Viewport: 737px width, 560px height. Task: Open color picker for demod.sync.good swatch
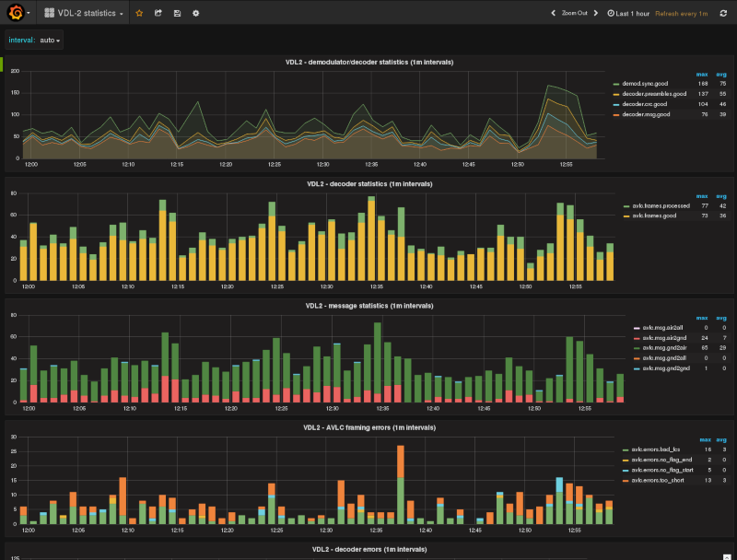click(616, 84)
